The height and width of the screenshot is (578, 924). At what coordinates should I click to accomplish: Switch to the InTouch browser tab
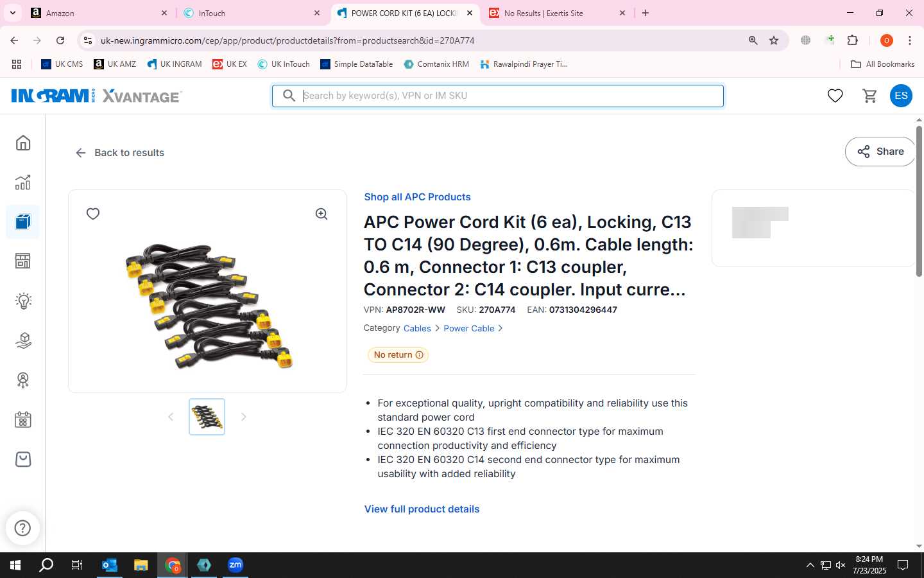(x=250, y=13)
